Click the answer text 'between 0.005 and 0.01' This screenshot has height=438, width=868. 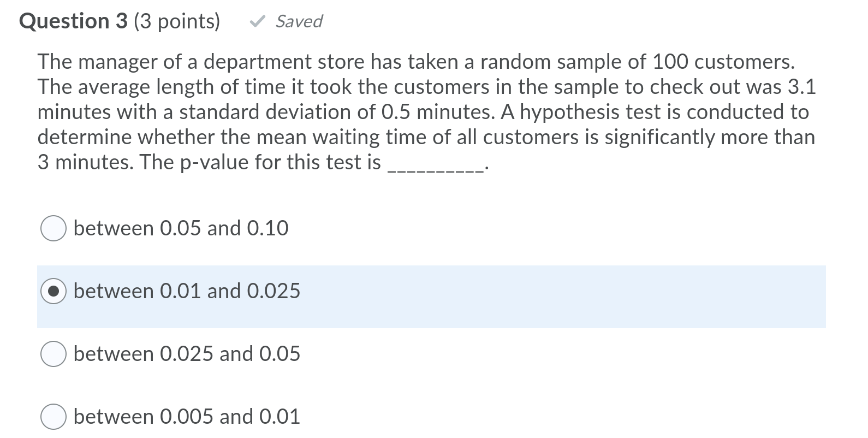(x=186, y=417)
